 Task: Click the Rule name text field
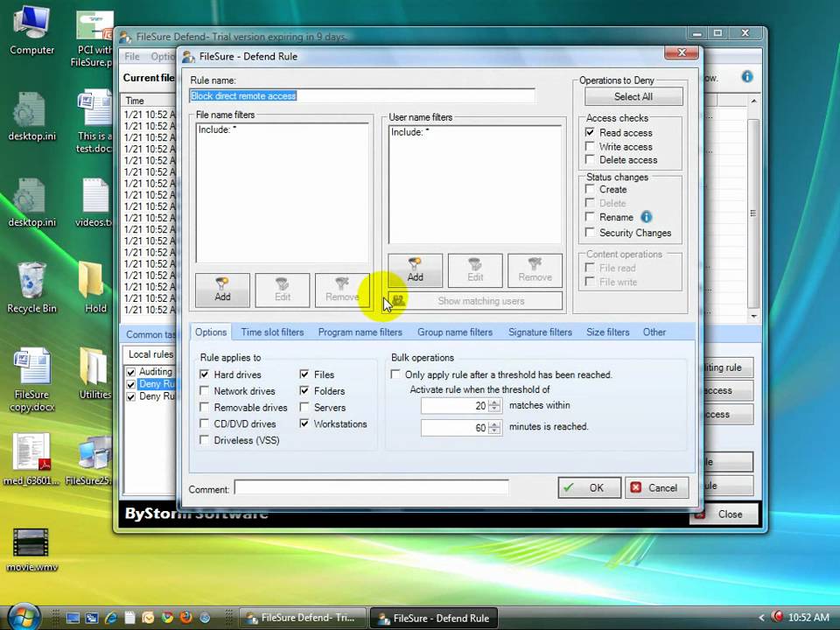(362, 96)
